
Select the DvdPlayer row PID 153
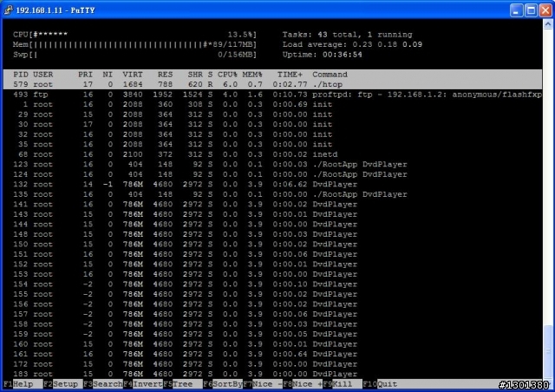pyautogui.click(x=272, y=274)
